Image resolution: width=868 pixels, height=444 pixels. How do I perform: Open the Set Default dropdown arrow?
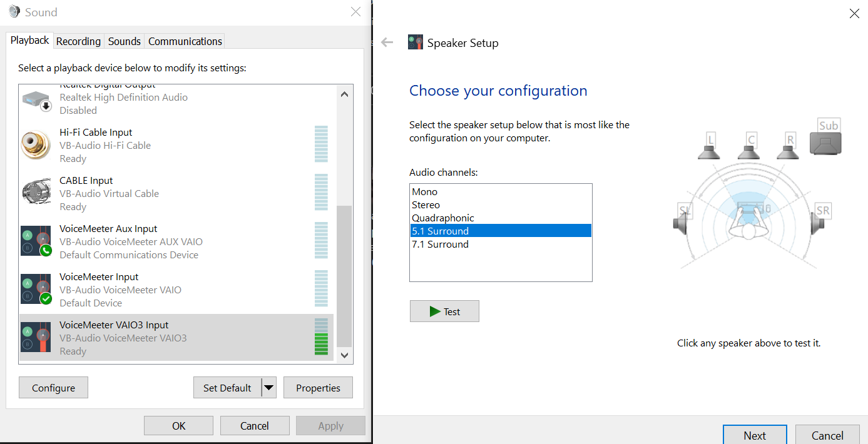(269, 388)
